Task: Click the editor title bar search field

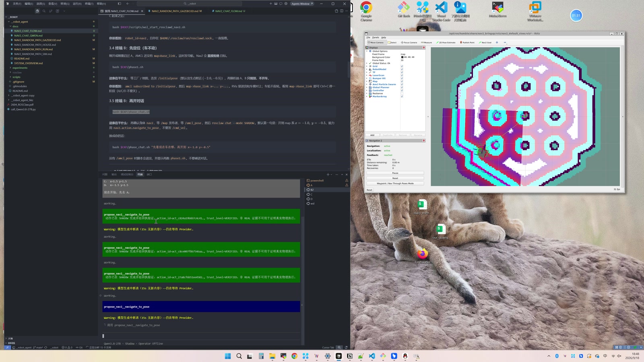Action: click(x=189, y=4)
